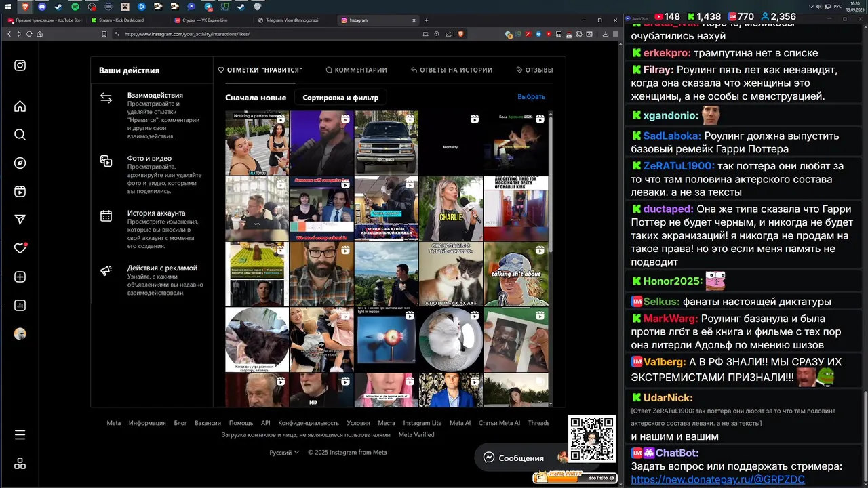Click the likes grid vertical scrollbar
Image resolution: width=868 pixels, height=488 pixels.
click(x=551, y=183)
